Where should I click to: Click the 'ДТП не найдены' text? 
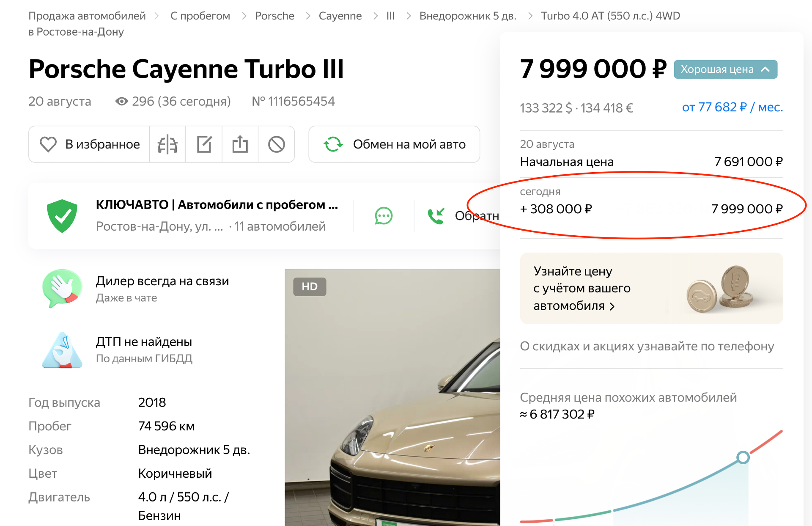point(144,342)
